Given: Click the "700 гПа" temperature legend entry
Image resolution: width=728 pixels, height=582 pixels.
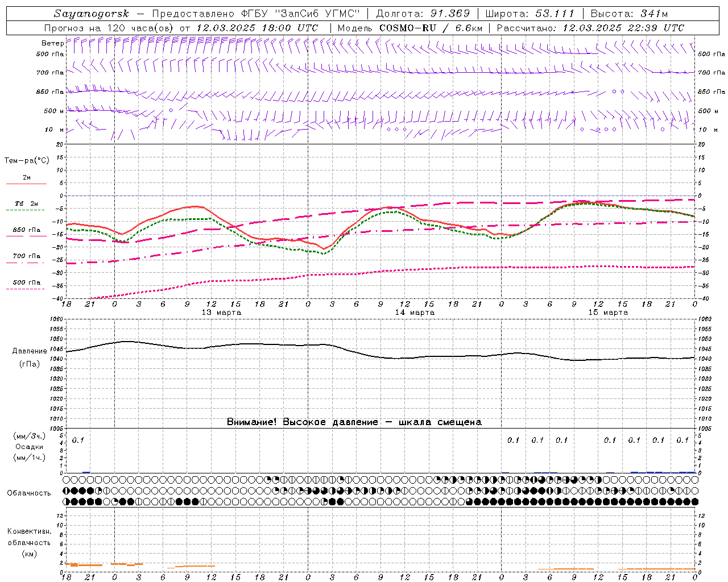Looking at the screenshot, I should click(x=27, y=256).
